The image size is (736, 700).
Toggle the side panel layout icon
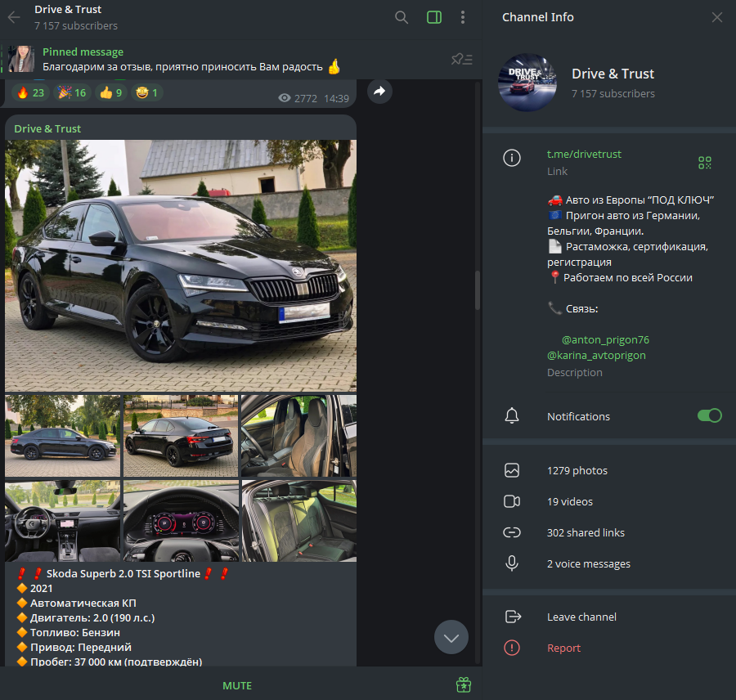[434, 17]
